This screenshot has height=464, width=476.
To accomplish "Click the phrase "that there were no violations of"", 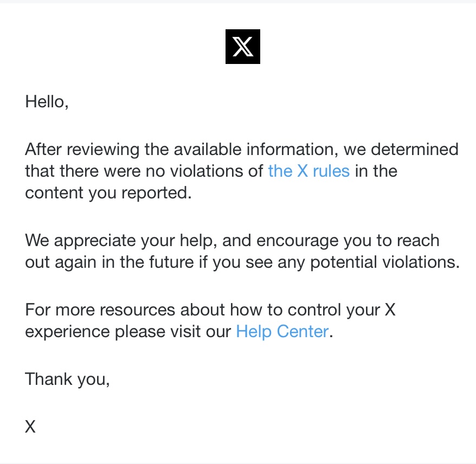I will point(144,171).
